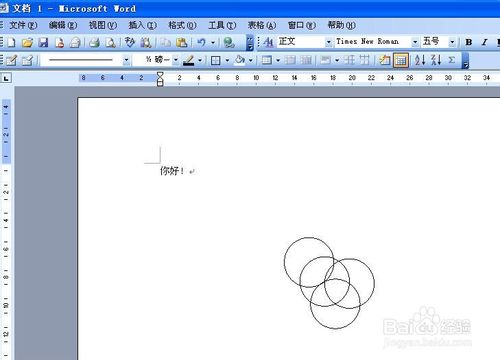Open the Line Style dropdown
This screenshot has width=500, height=360.
(x=126, y=60)
